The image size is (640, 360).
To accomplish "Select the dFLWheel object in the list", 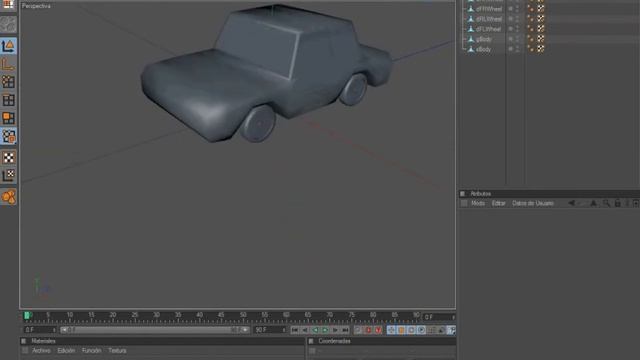I will [x=488, y=29].
